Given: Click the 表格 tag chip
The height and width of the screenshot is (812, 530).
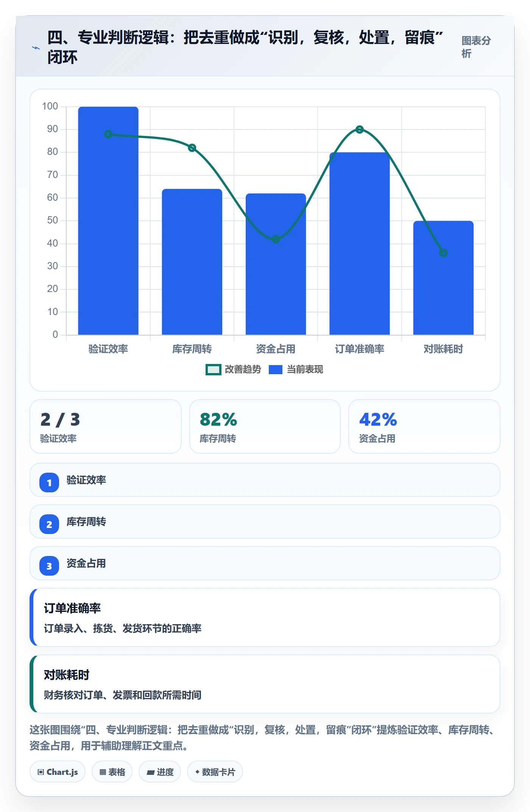Looking at the screenshot, I should click(x=112, y=772).
